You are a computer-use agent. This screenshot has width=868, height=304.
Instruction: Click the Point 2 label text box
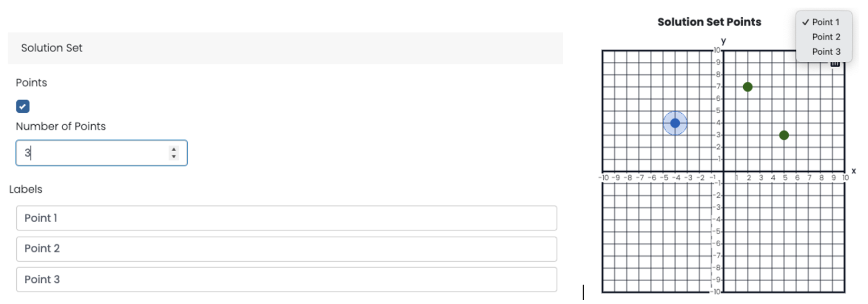point(286,249)
